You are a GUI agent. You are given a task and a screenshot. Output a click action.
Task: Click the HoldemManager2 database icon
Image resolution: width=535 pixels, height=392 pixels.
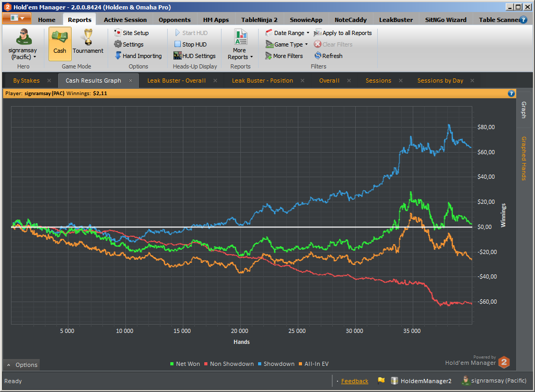click(x=394, y=381)
